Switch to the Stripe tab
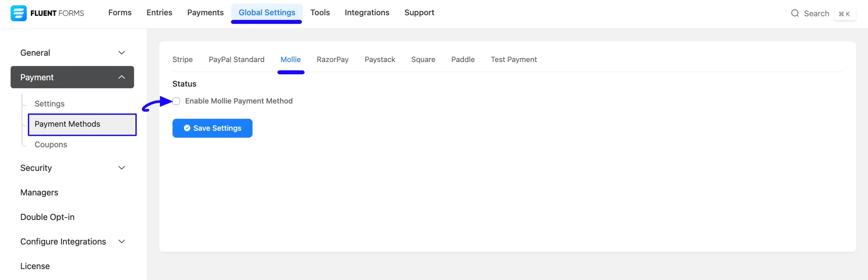868x280 pixels. 182,60
